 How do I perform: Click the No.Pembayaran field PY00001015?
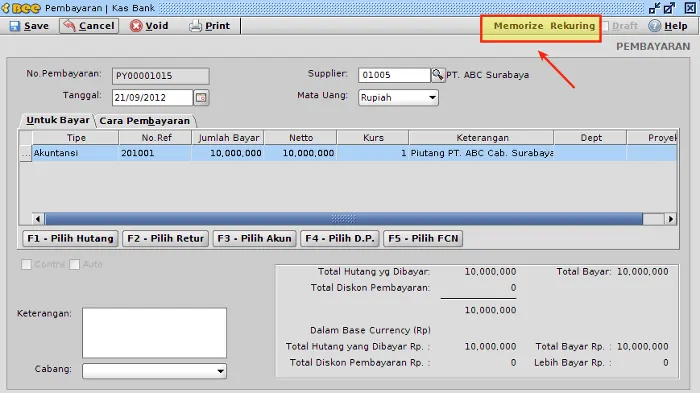[x=161, y=76]
